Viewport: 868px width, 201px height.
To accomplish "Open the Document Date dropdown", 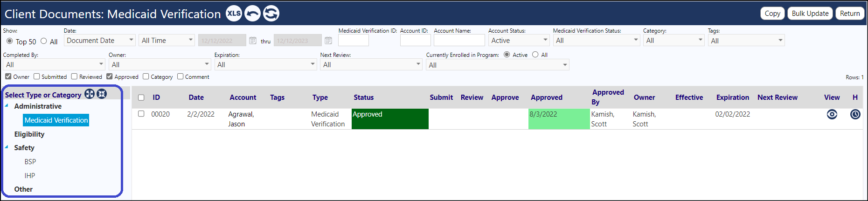I will click(x=100, y=41).
